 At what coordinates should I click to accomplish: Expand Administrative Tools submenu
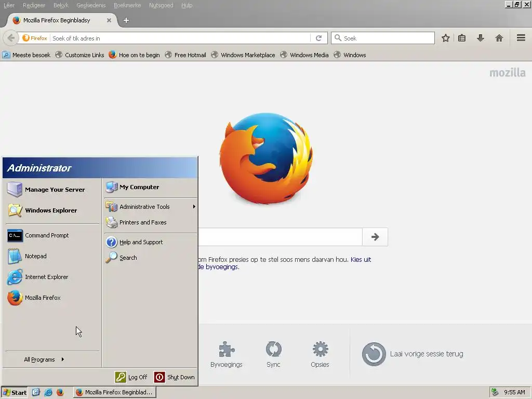(151, 207)
